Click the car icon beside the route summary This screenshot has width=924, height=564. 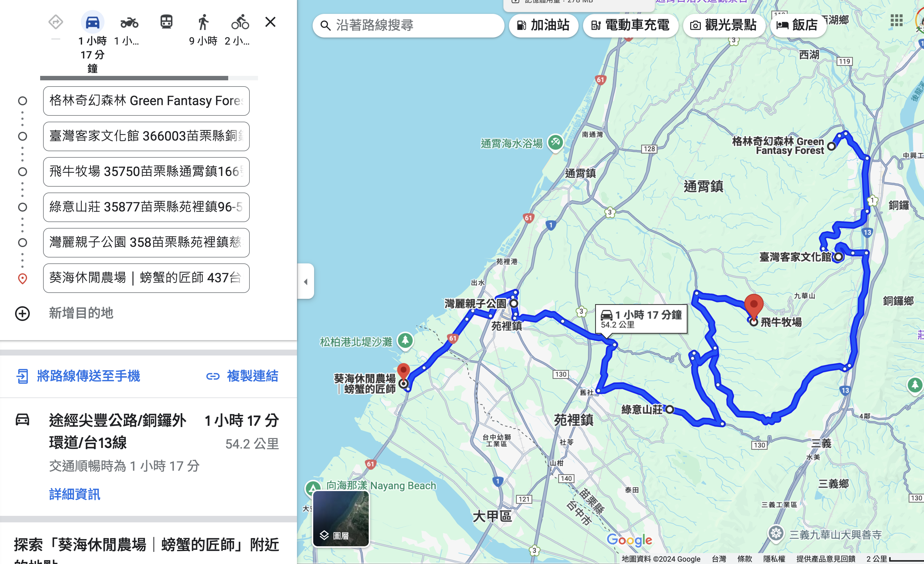pyautogui.click(x=22, y=420)
